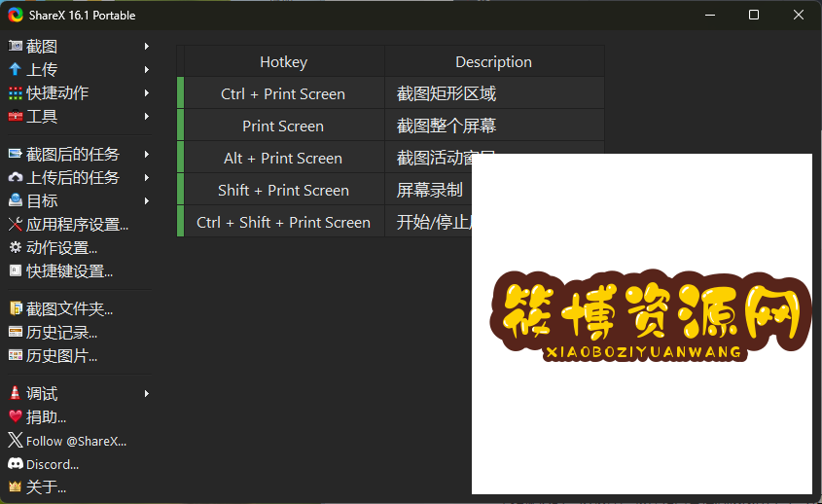Viewport: 822px width, 504px height.
Task: Select the 截图整个屏幕 description cell
Action: click(494, 126)
